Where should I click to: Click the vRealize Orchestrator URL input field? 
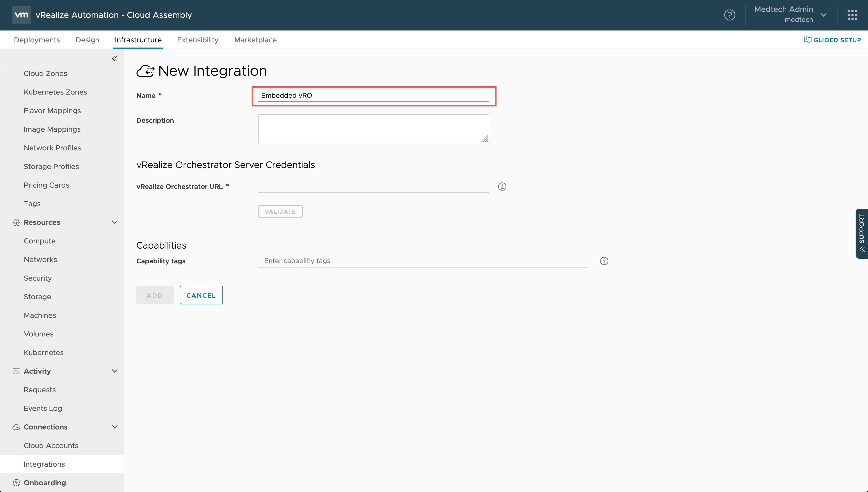point(373,187)
